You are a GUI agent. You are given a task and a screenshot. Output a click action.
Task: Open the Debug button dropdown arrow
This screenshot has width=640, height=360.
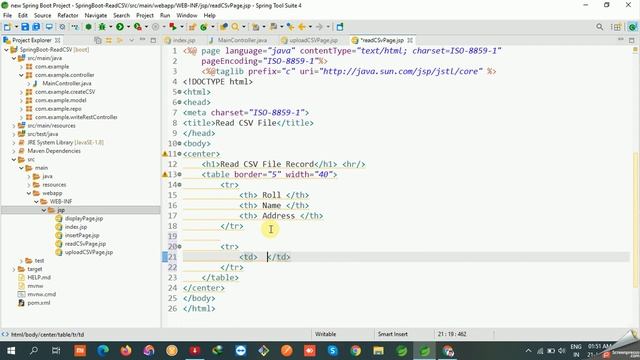(x=110, y=27)
